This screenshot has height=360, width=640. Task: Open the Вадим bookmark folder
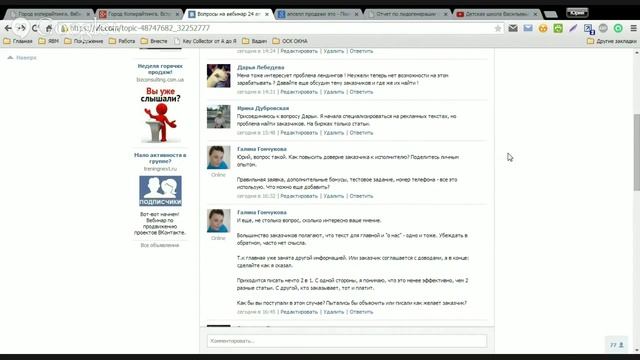254,41
